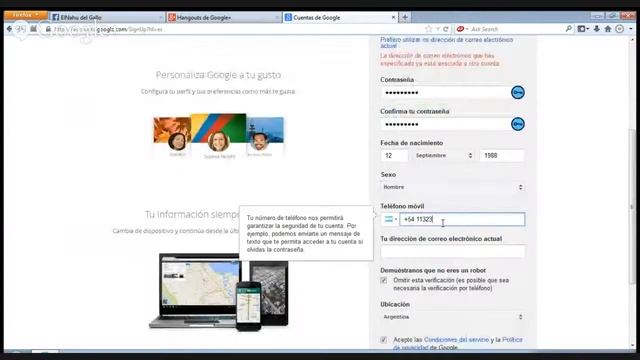640x360 pixels.
Task: Switch to the Hangouts de Google+ tab
Action: [224, 17]
